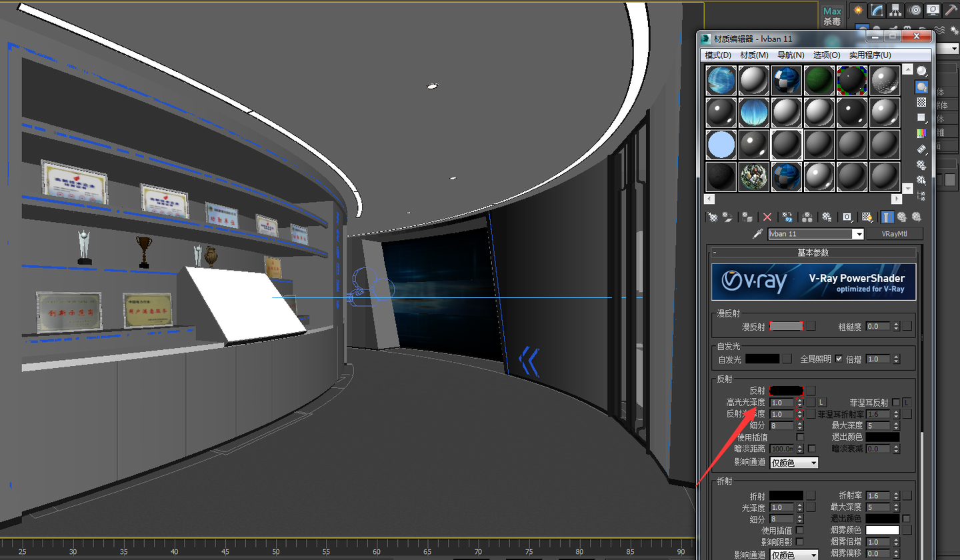The height and width of the screenshot is (560, 960).
Task: Click map button next to 折射 swatch
Action: coord(811,495)
